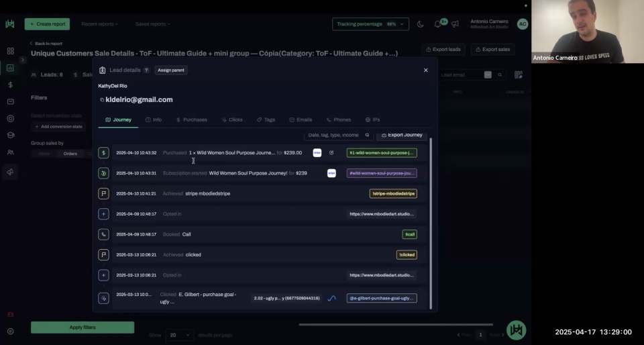This screenshot has height=345, width=644.
Task: Open the Recent reports dropdown
Action: [x=99, y=24]
